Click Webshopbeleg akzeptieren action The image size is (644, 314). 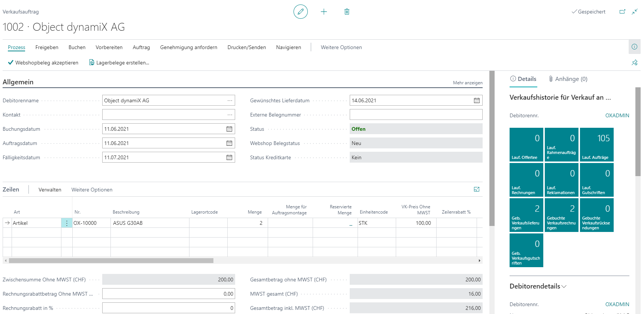[x=43, y=63]
